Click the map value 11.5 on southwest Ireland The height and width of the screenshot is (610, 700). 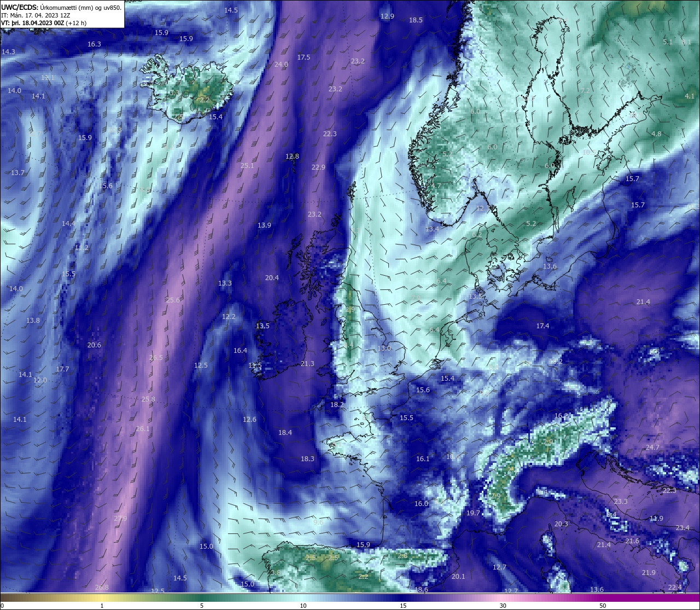255,365
